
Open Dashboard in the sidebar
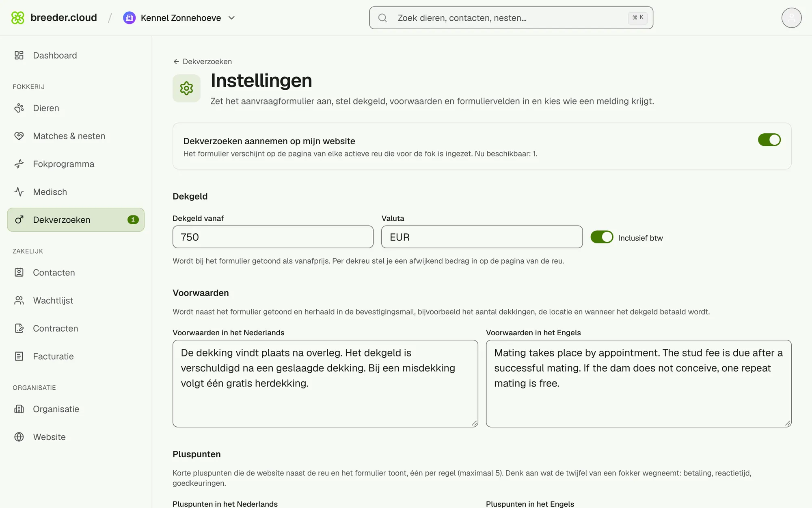point(76,55)
